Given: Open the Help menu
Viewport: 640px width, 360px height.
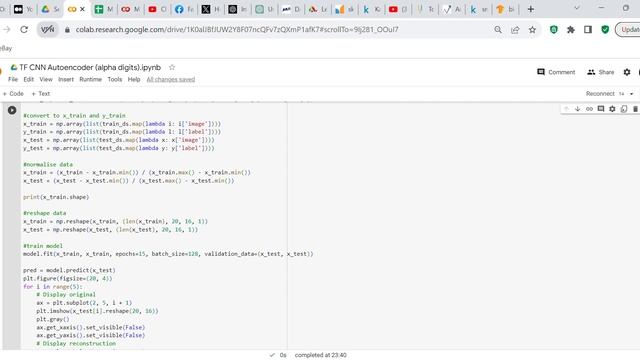Looking at the screenshot, I should pyautogui.click(x=134, y=79).
